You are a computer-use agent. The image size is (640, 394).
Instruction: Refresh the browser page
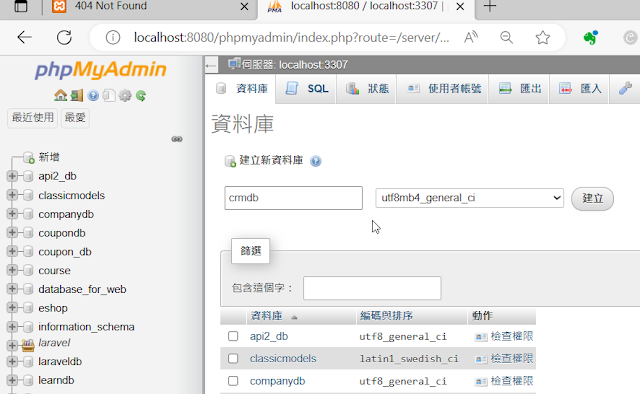tap(64, 38)
